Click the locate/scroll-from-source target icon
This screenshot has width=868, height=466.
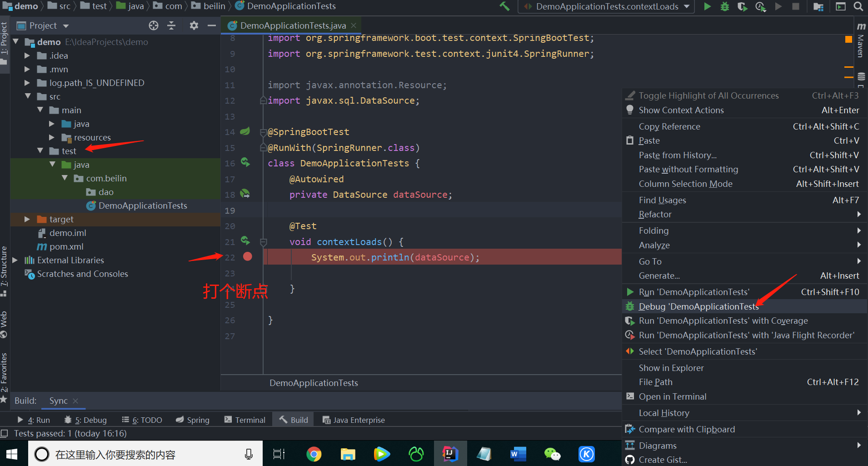(154, 25)
